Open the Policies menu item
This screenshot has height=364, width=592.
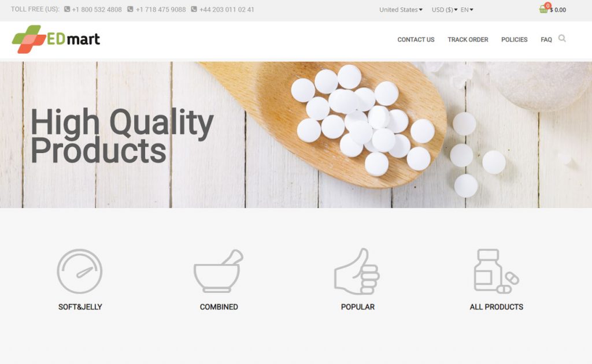pyautogui.click(x=514, y=40)
